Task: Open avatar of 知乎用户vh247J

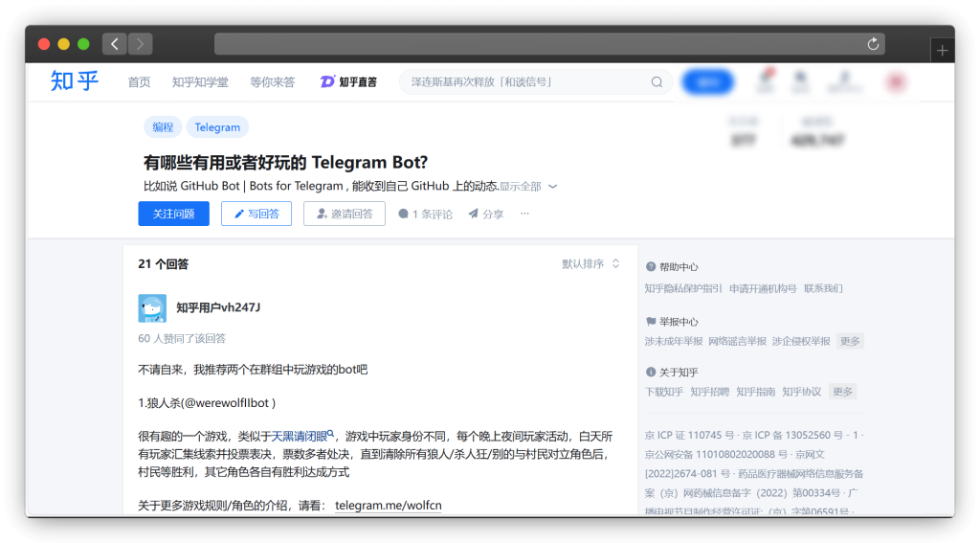Action: point(152,307)
